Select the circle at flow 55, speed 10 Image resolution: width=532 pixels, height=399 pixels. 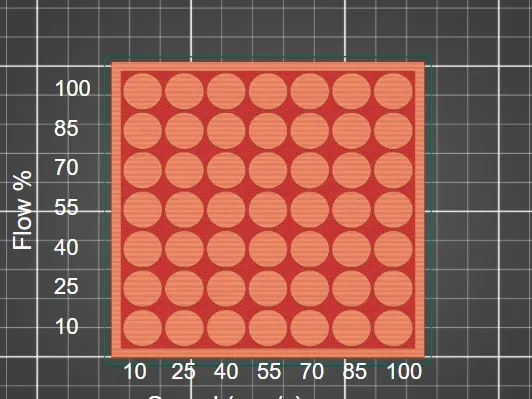click(142, 210)
